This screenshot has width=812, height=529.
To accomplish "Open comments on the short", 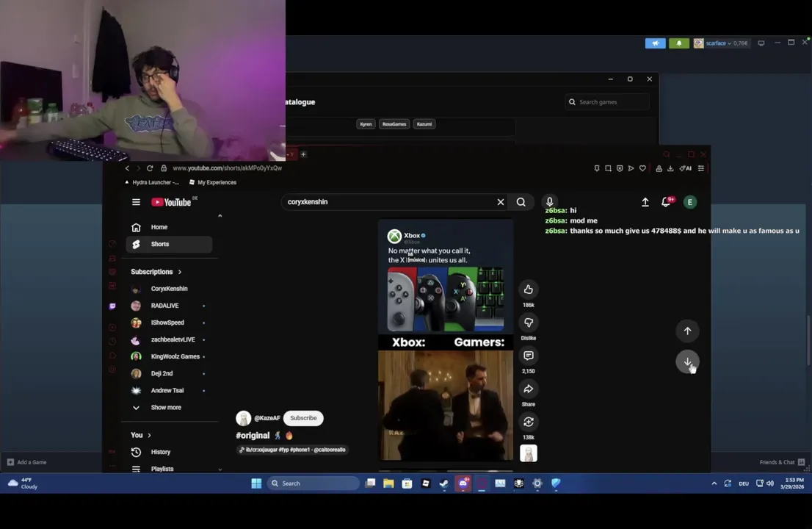I will pyautogui.click(x=528, y=356).
